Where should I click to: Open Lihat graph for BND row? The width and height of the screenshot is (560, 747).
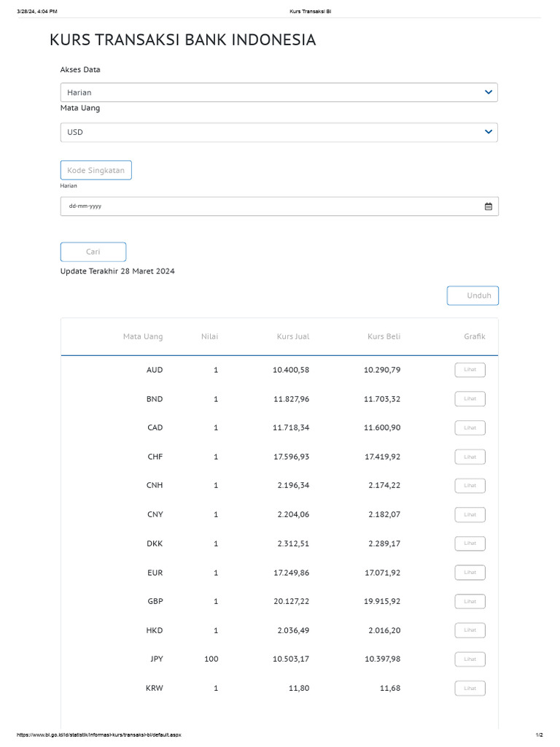[x=470, y=399]
